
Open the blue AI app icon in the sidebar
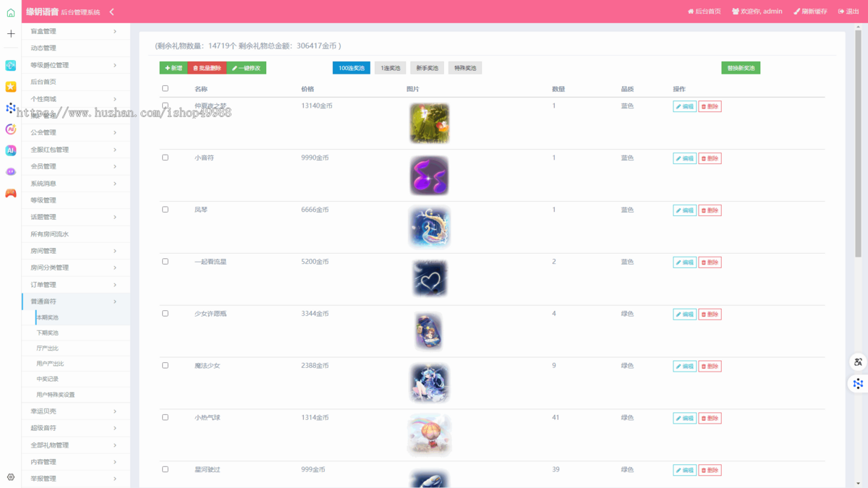click(x=11, y=150)
